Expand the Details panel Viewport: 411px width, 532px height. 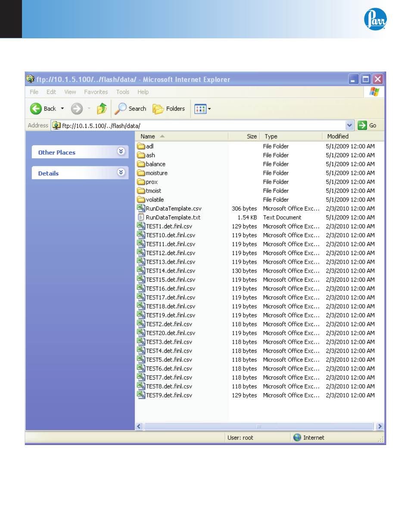121,172
